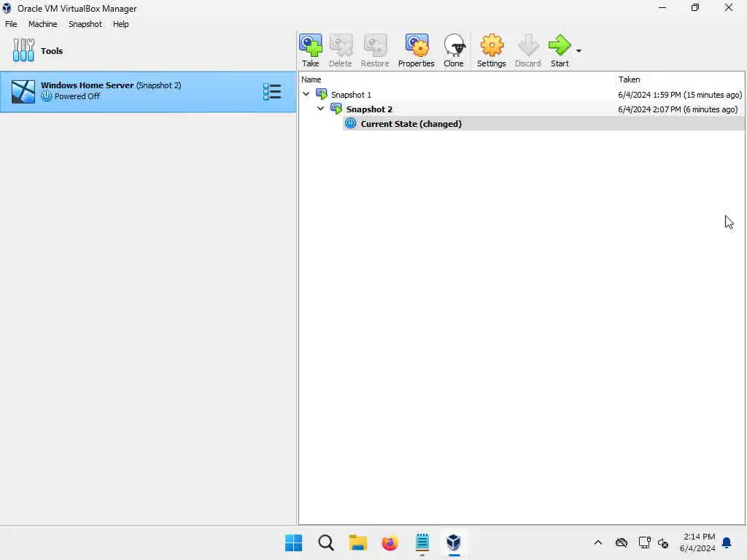Click the Snapshot 1 camera icon

coord(322,94)
